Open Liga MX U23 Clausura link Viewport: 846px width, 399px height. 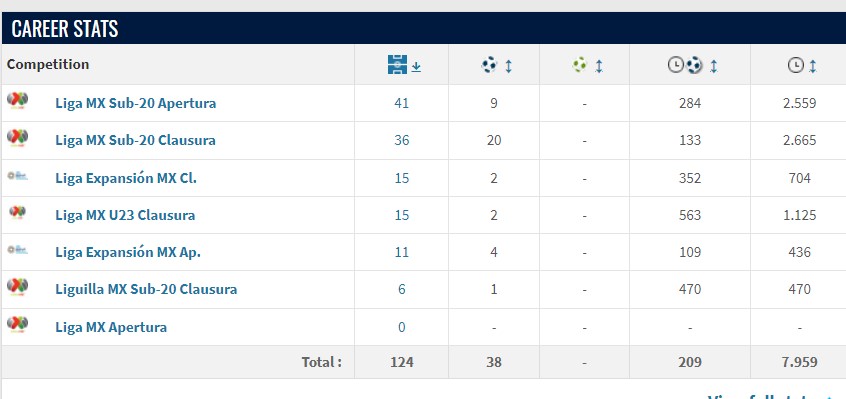point(125,215)
